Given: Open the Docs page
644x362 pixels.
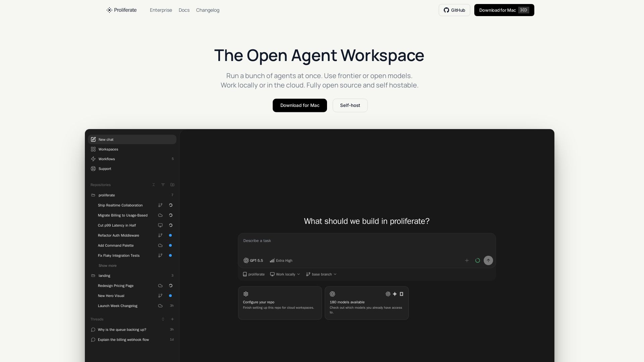Looking at the screenshot, I should [184, 10].
